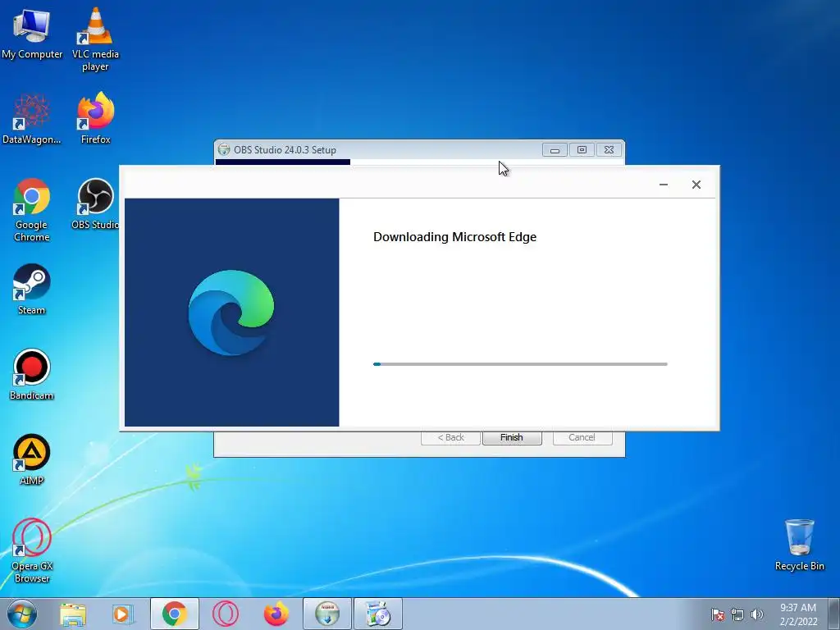The width and height of the screenshot is (840, 630).
Task: Open My Computer desktop icon
Action: (32, 33)
